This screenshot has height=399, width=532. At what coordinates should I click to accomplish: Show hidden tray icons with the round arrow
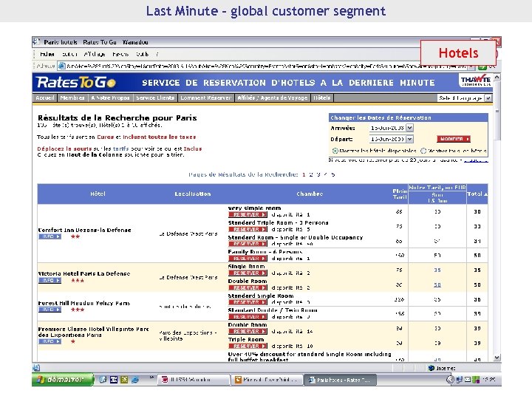click(450, 380)
